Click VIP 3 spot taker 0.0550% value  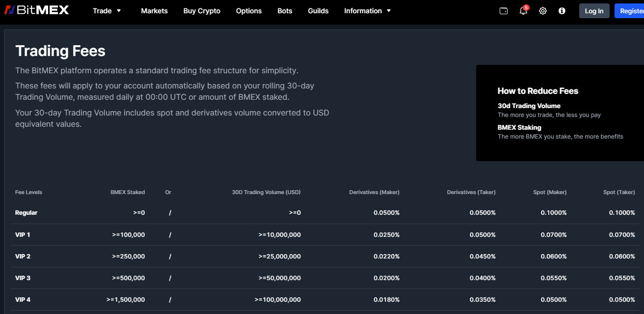tap(622, 278)
